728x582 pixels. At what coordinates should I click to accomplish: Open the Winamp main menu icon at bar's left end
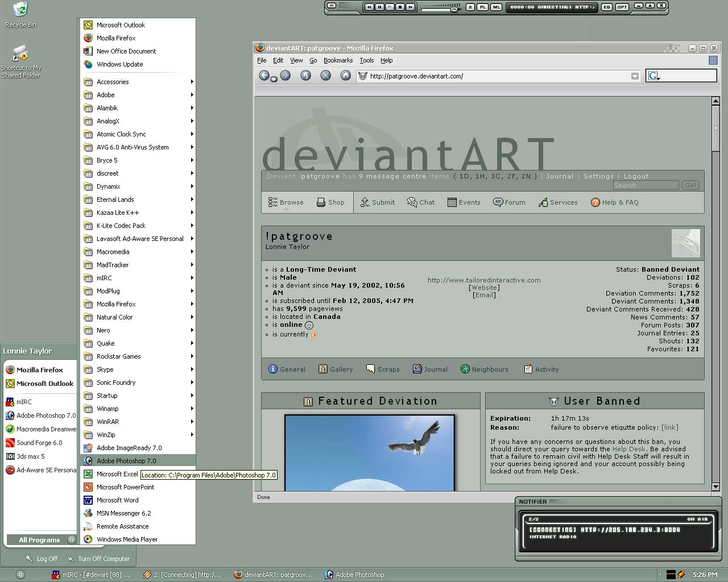[332, 6]
